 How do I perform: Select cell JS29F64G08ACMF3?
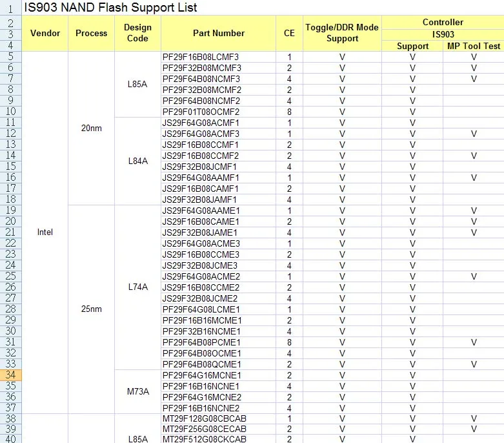pyautogui.click(x=218, y=134)
